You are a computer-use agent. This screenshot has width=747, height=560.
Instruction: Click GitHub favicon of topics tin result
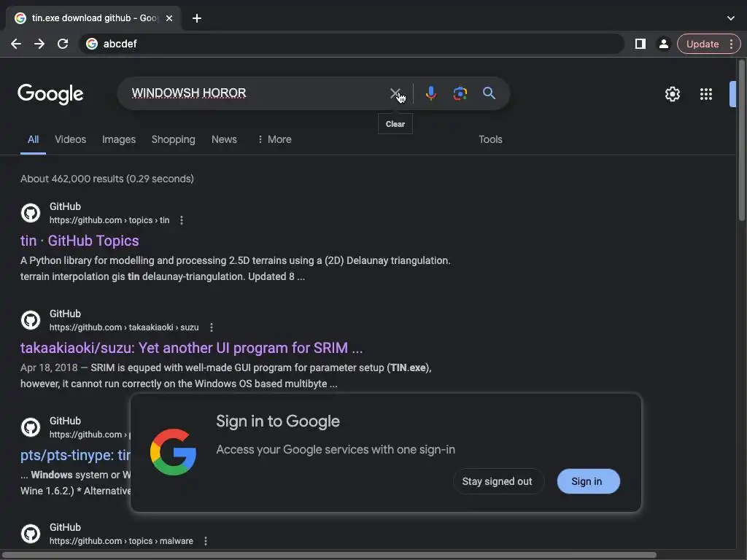click(31, 213)
